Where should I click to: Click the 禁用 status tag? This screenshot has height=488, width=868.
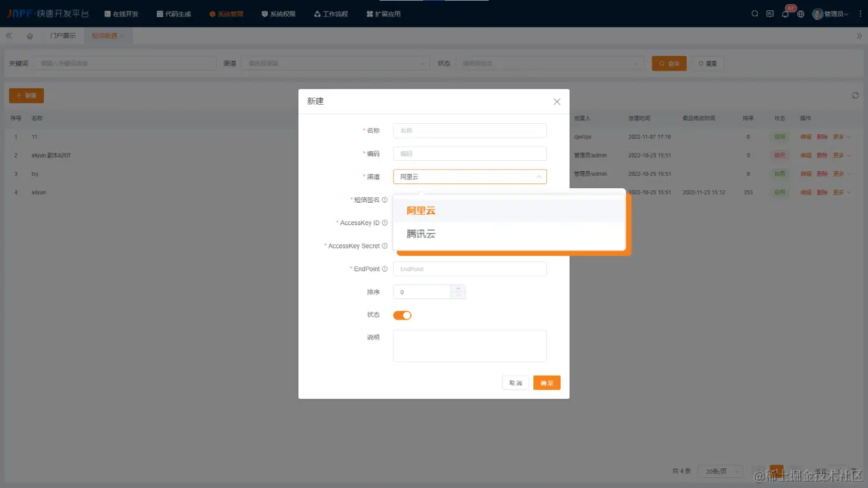780,155
